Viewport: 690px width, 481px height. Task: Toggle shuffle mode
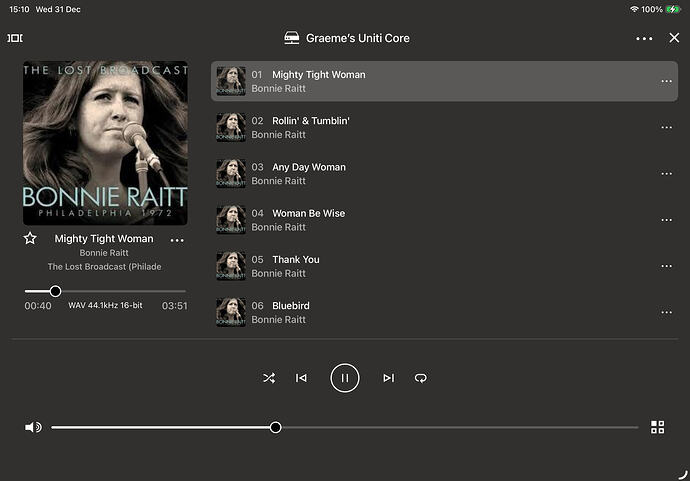[268, 378]
